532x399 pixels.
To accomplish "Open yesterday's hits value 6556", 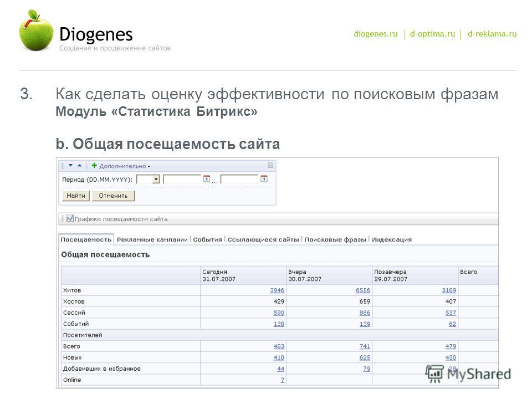I will [x=362, y=290].
